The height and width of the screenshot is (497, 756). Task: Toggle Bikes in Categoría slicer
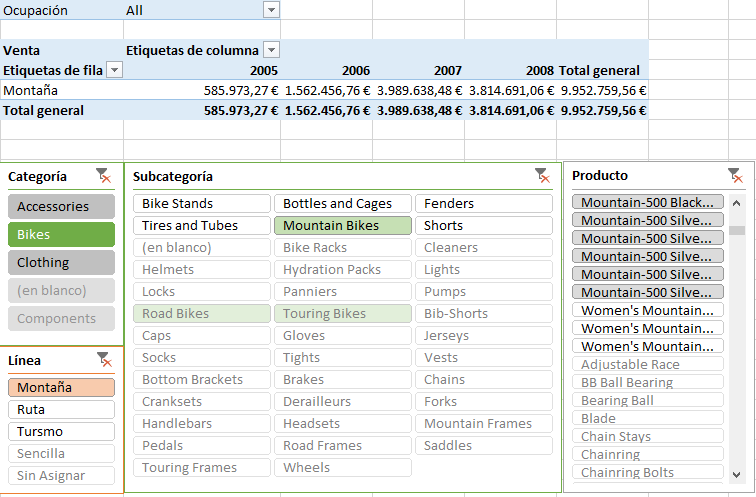(x=61, y=235)
